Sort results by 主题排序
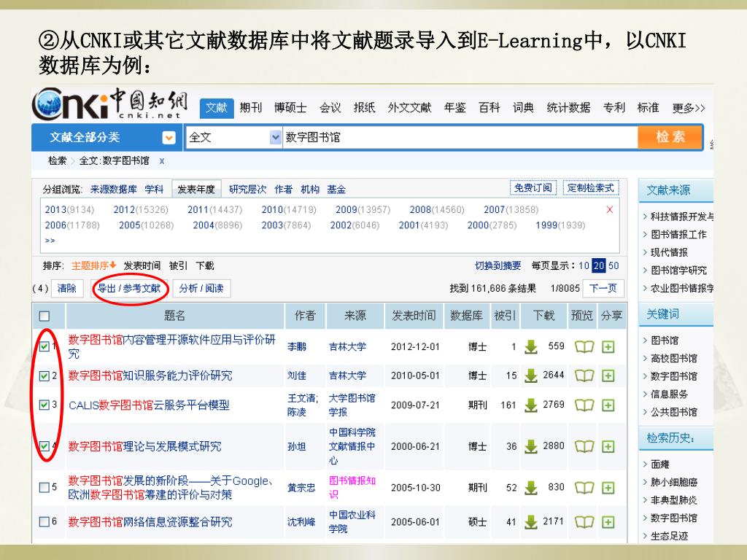This screenshot has height=560, width=747. coord(94,265)
